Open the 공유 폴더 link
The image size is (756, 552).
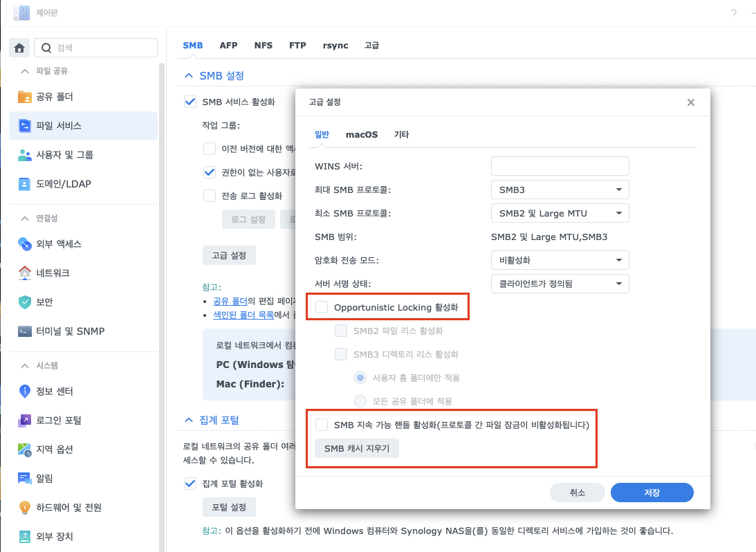coord(230,302)
